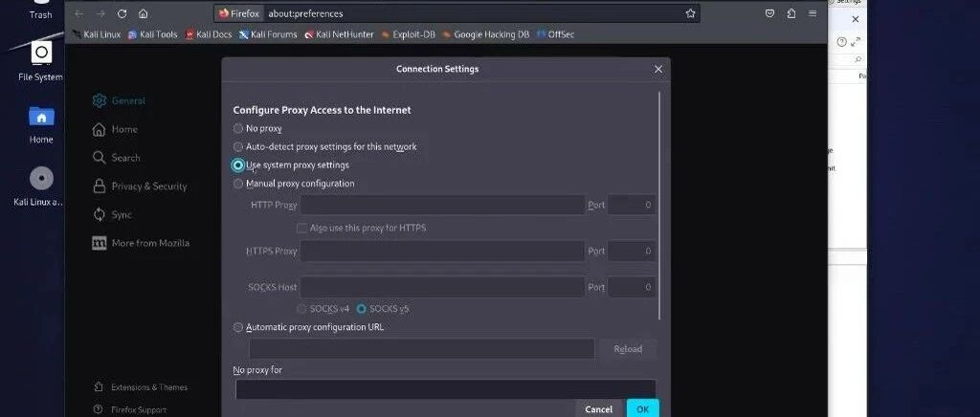Check Also use this proxy for HTTPS
980x417 pixels.
301,228
